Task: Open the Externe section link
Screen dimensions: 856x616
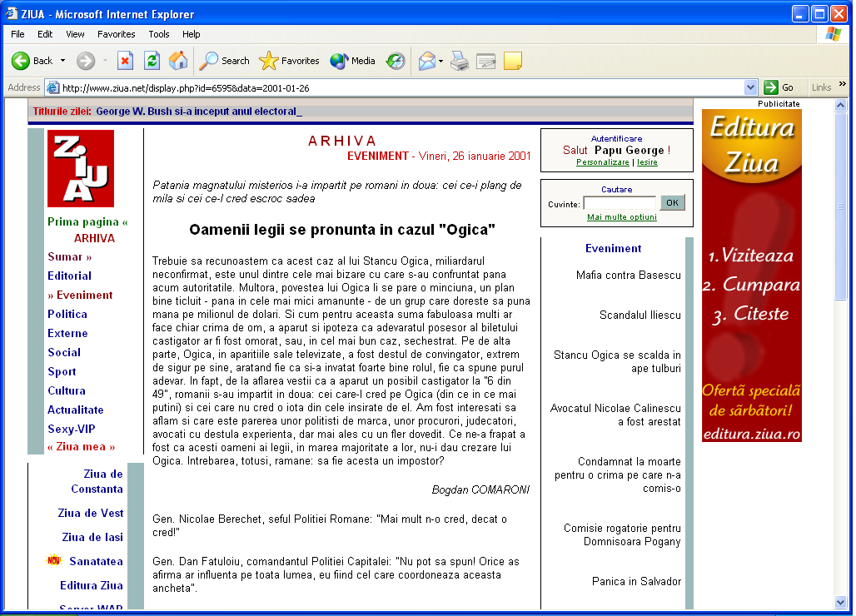Action: pyautogui.click(x=67, y=333)
